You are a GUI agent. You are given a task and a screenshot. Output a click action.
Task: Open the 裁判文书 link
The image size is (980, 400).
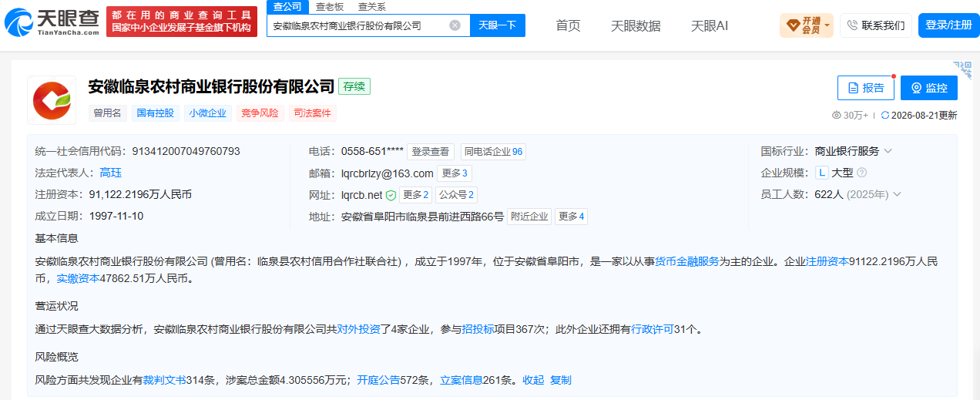163,380
